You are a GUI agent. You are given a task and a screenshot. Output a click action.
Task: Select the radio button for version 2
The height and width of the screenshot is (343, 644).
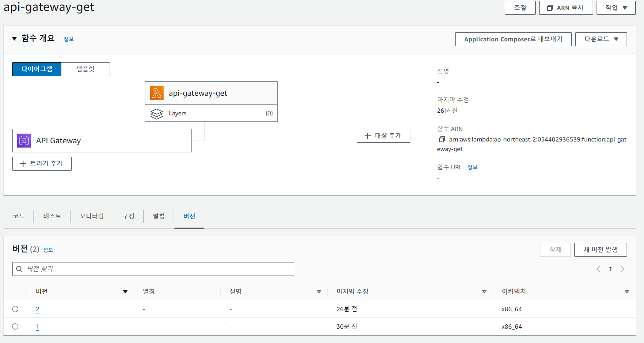click(x=15, y=309)
